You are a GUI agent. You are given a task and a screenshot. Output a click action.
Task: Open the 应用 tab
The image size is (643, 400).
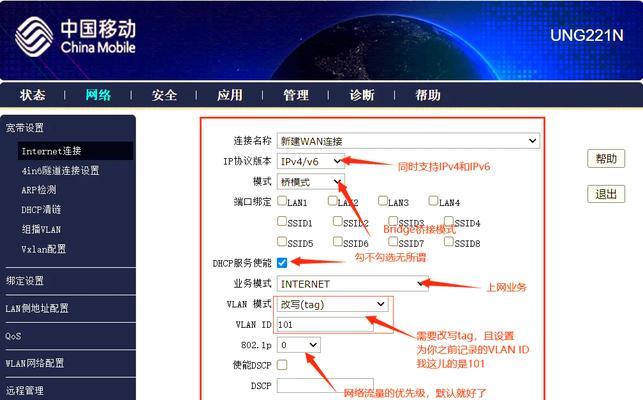coord(230,95)
